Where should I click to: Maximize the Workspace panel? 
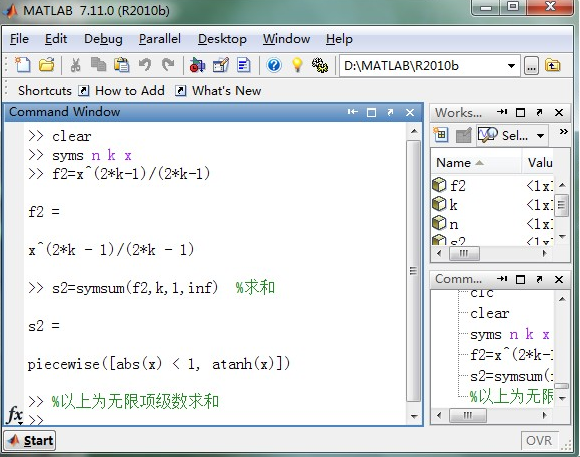point(520,112)
